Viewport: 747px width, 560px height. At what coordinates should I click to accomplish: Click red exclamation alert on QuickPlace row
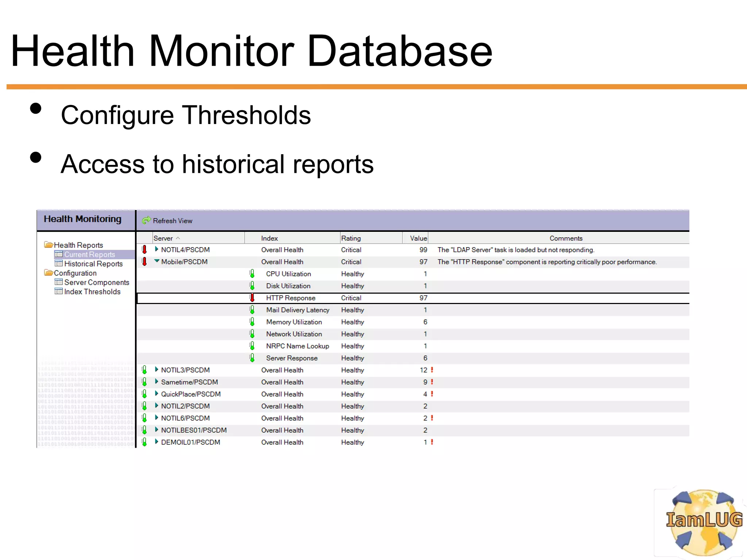click(x=432, y=394)
